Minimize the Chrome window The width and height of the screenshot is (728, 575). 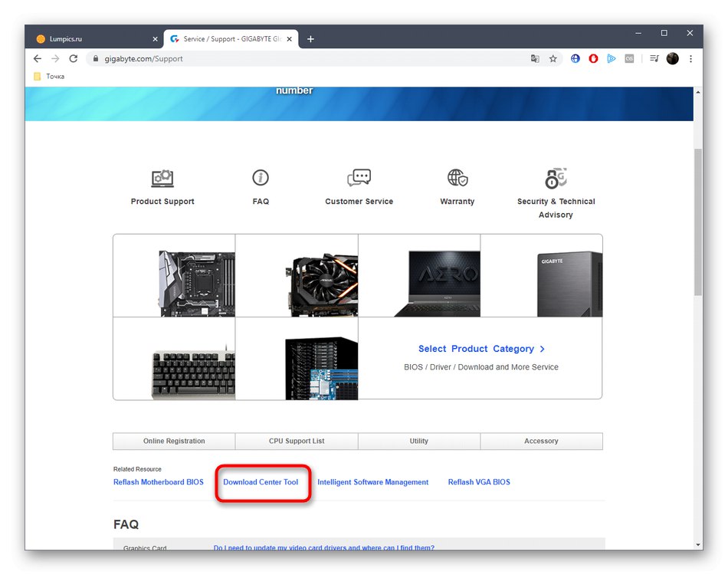point(638,33)
